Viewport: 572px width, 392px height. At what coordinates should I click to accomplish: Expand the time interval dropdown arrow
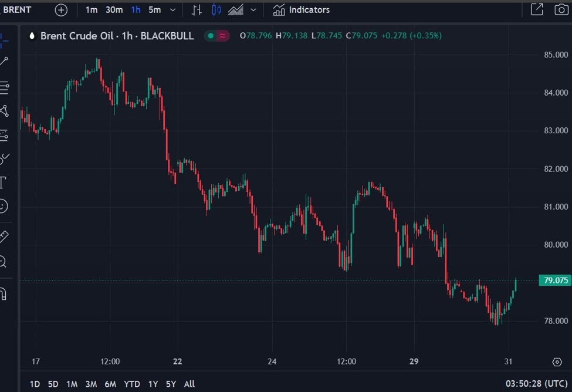pyautogui.click(x=172, y=10)
